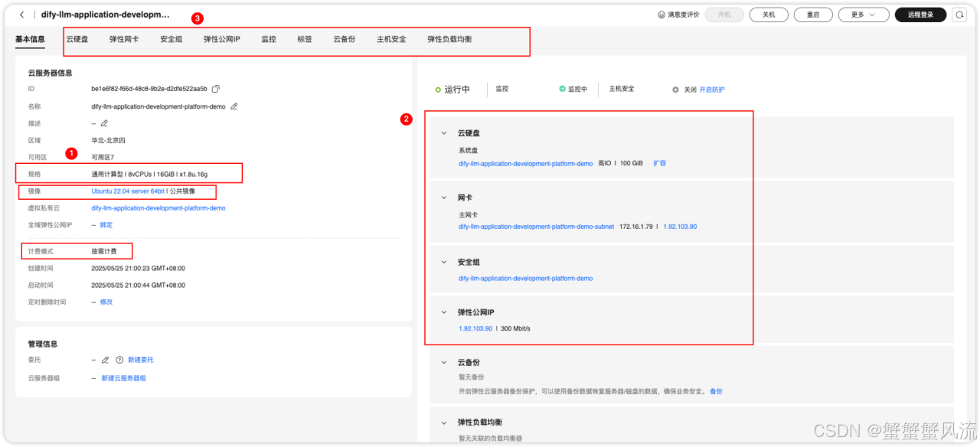The image size is (980, 447).
Task: Click the 关机 button
Action: click(769, 15)
